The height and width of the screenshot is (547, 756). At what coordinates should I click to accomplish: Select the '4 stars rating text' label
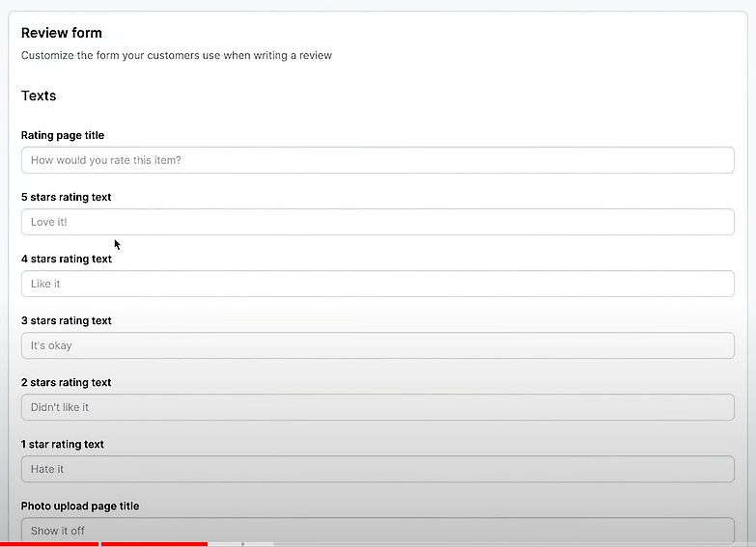pos(66,259)
